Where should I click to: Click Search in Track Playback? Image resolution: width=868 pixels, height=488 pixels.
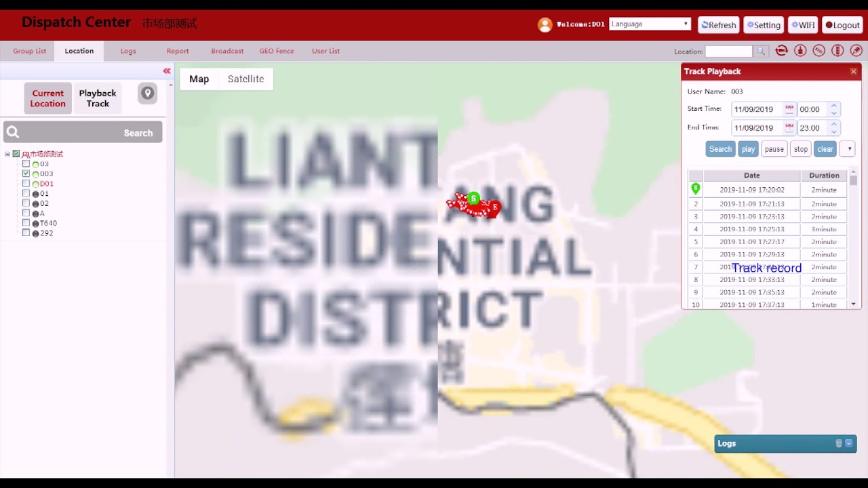(720, 149)
